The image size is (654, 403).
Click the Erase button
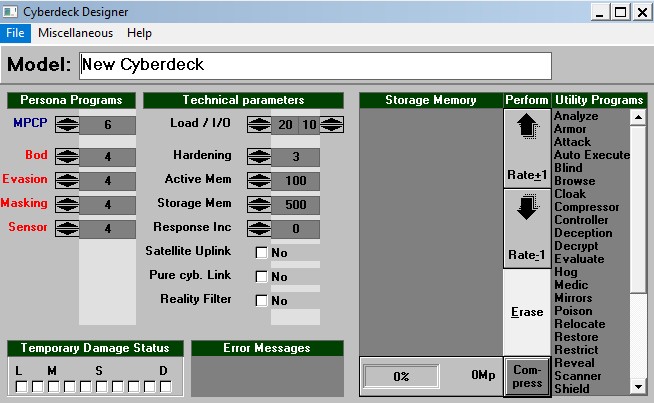[x=527, y=312]
